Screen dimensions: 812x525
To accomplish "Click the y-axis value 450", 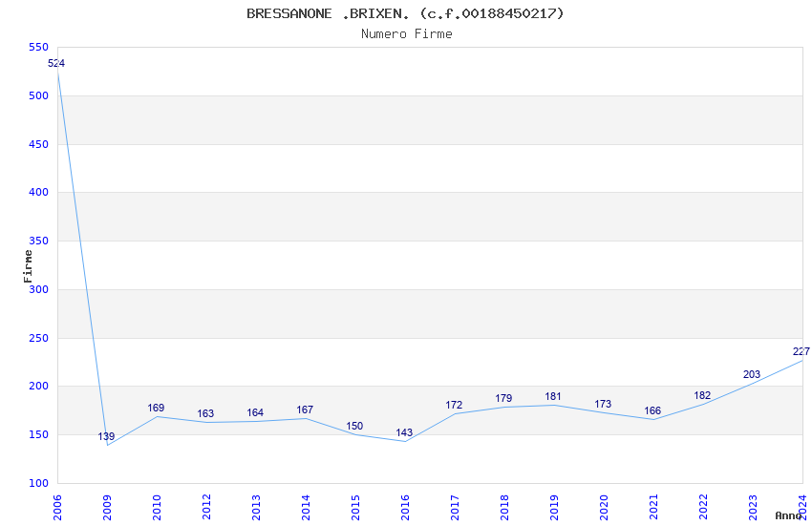I will 39,144.
